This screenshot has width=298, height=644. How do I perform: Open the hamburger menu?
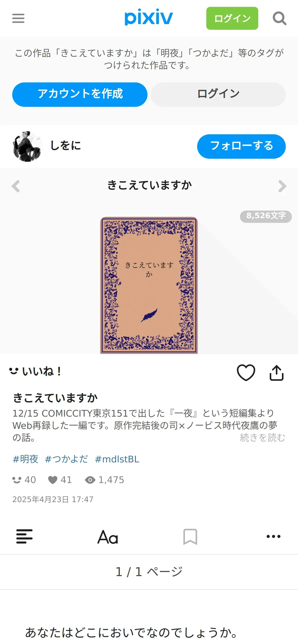[18, 18]
